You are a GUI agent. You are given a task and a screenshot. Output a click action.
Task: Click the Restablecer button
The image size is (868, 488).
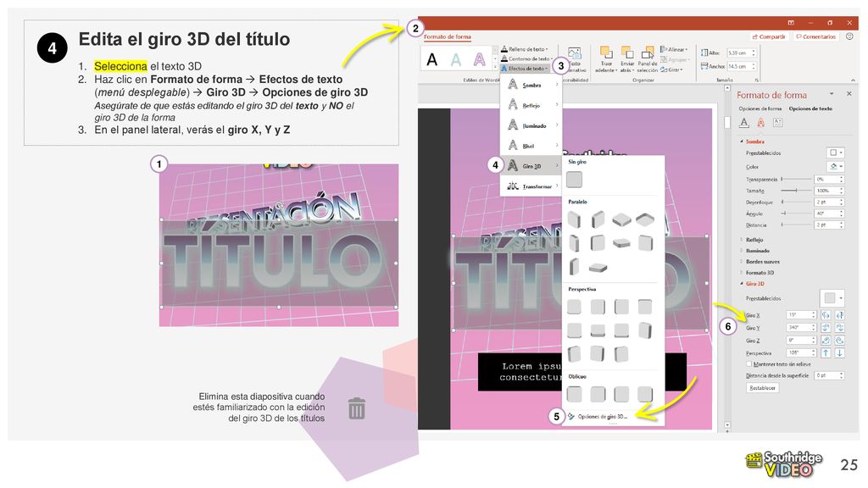762,388
